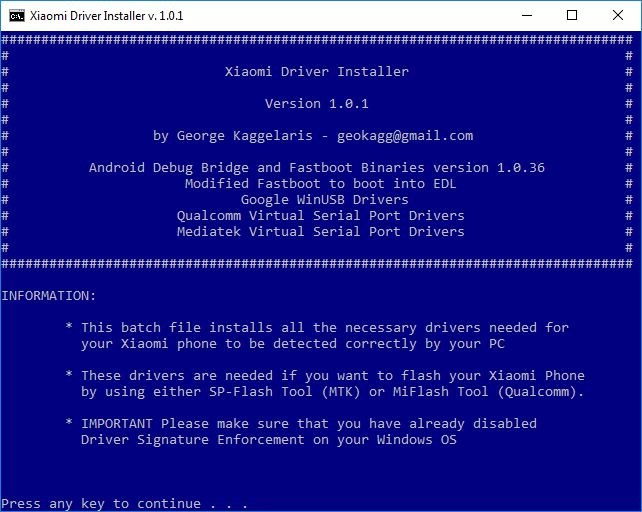Click the line mentioning SP-Flash Tool (MTK)
This screenshot has width=642, height=512.
coord(332,392)
